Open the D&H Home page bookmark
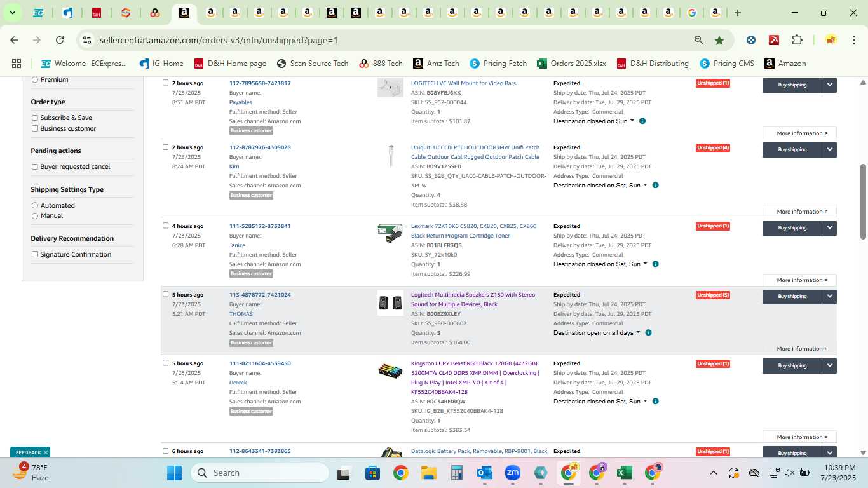This screenshot has width=868, height=488. (230, 64)
